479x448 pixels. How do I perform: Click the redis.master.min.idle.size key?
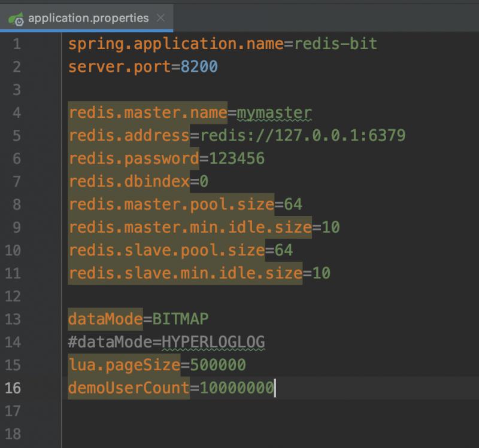[x=190, y=227]
